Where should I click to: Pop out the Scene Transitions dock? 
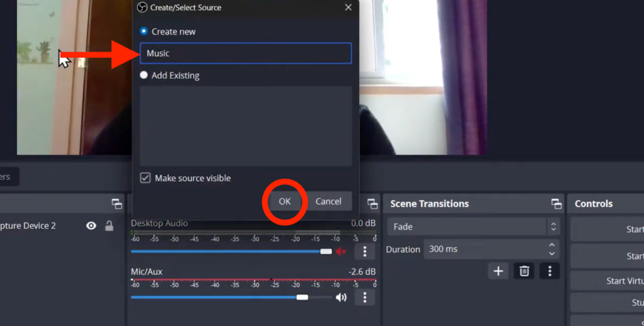[556, 204]
